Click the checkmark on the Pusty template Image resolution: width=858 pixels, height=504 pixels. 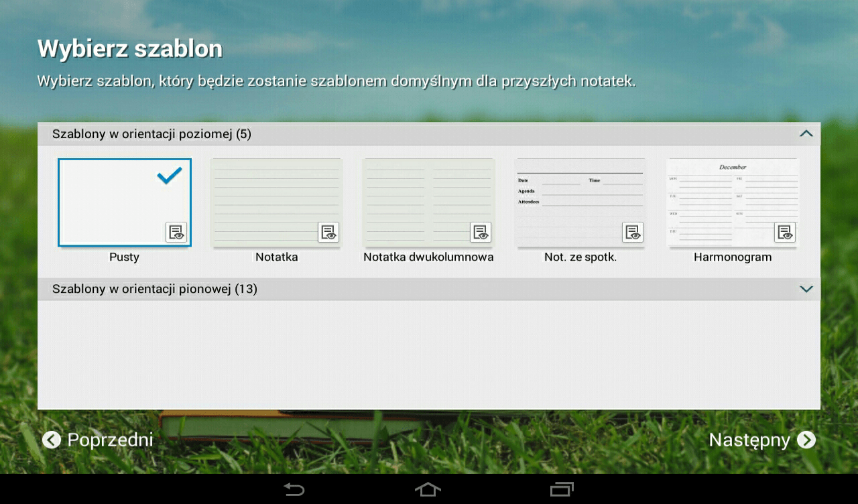pyautogui.click(x=170, y=176)
